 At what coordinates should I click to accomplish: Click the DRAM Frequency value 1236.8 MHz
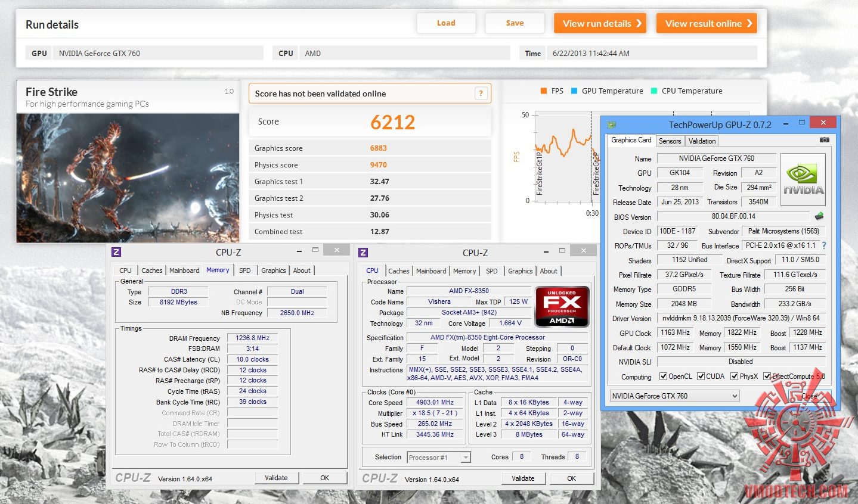(x=253, y=338)
